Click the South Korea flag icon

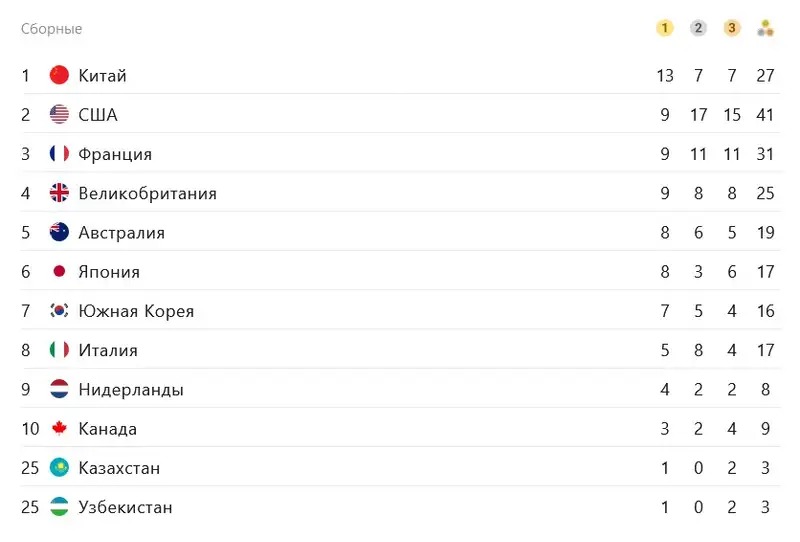[x=59, y=311]
